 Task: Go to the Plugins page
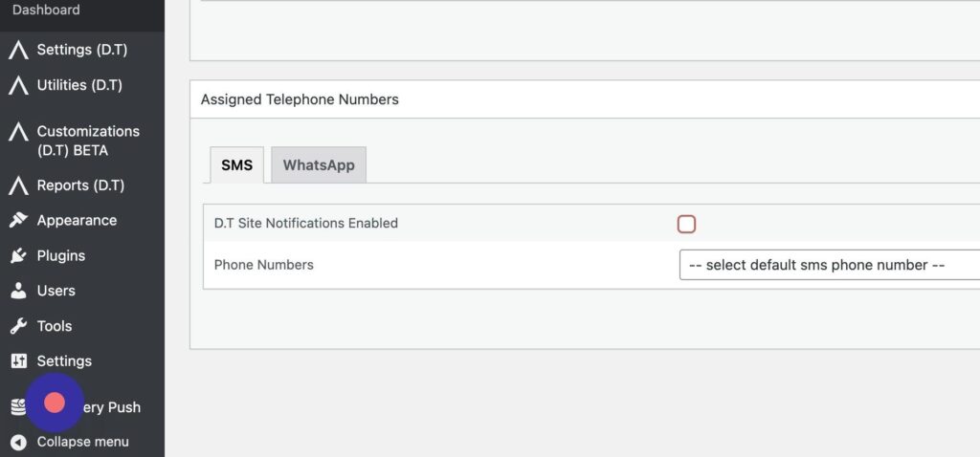click(61, 256)
